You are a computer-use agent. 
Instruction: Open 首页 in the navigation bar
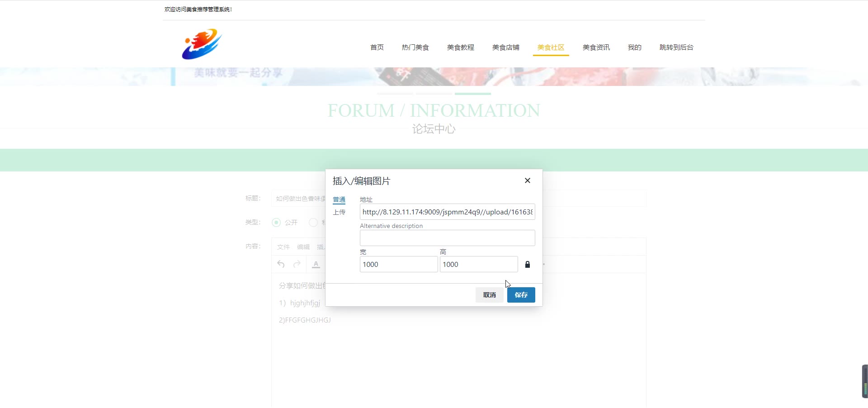[377, 47]
